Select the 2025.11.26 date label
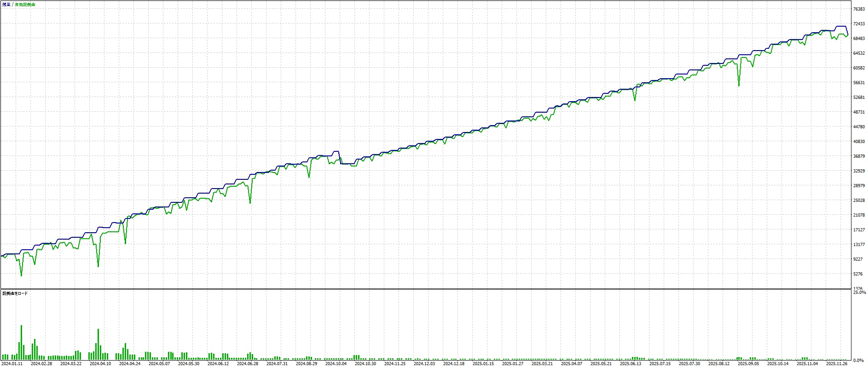 (x=837, y=363)
